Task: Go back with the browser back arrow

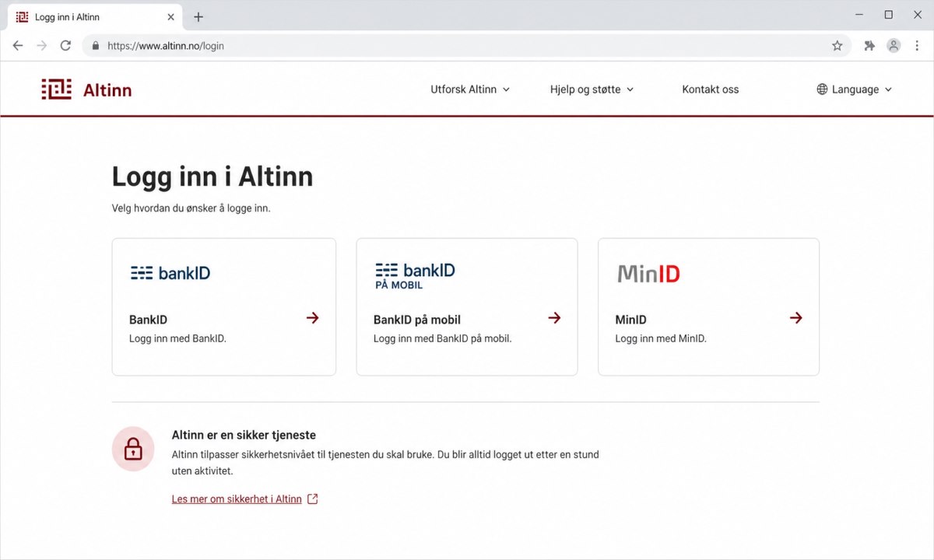Action: point(18,46)
